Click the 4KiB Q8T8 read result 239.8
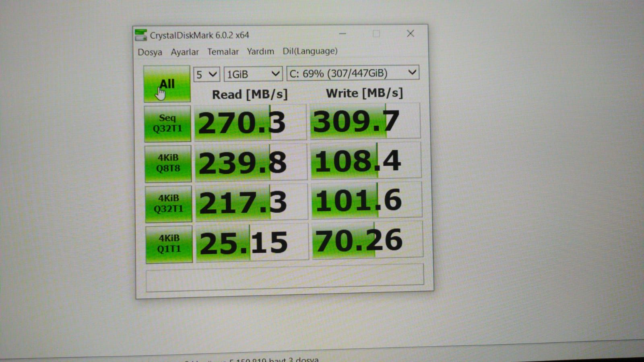This screenshot has height=362, width=644. 251,163
